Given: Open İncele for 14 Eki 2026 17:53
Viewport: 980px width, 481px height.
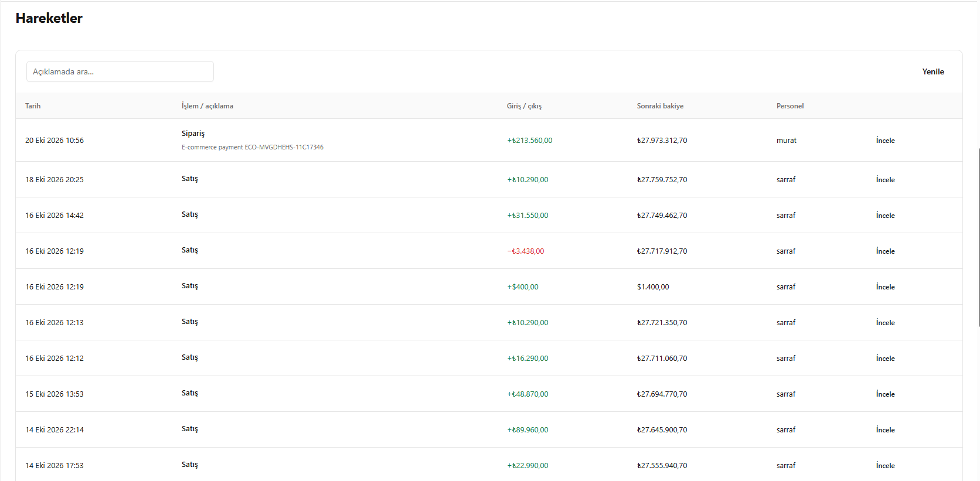Looking at the screenshot, I should (x=885, y=466).
